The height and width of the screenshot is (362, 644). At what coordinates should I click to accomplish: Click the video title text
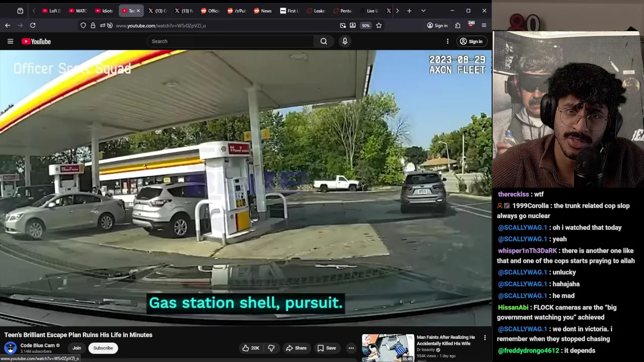click(78, 335)
